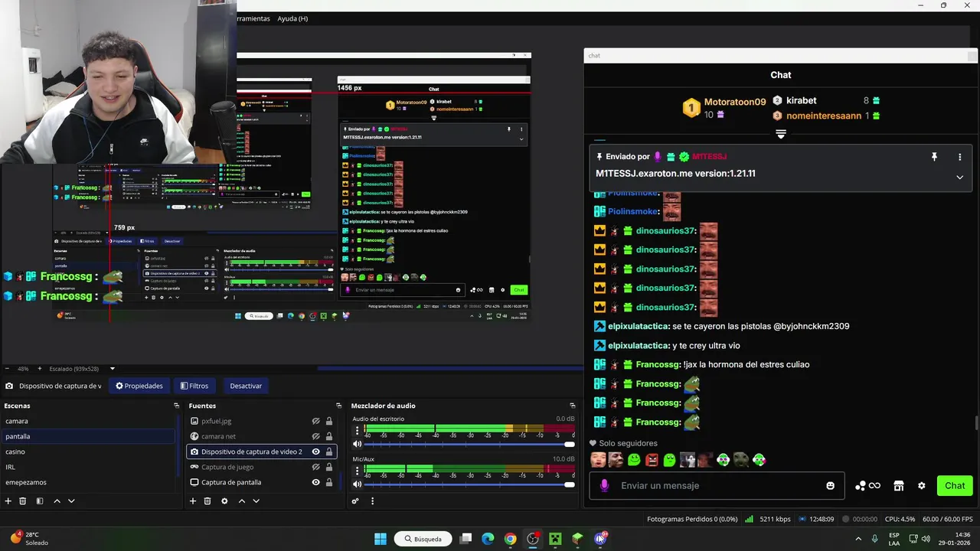Image resolution: width=980 pixels, height=551 pixels.
Task: Click @byjohnckkm2309 mention in chat
Action: (811, 326)
